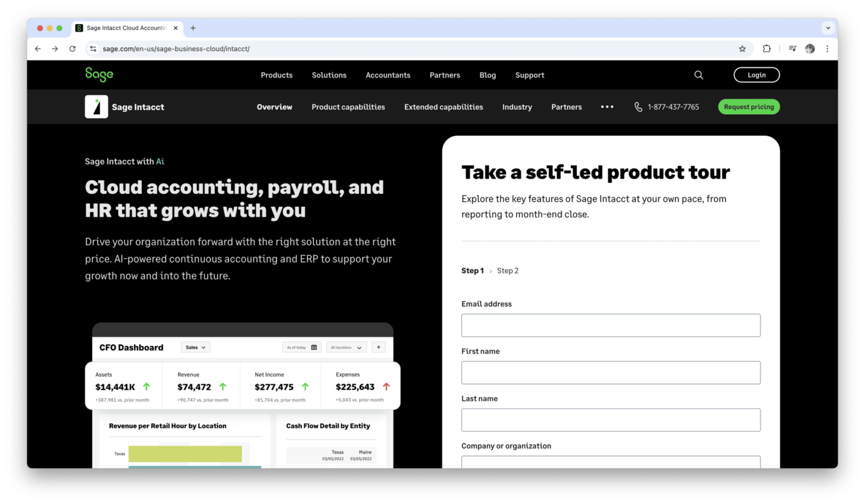
Task: Open search using the magnifying glass icon
Action: 698,74
